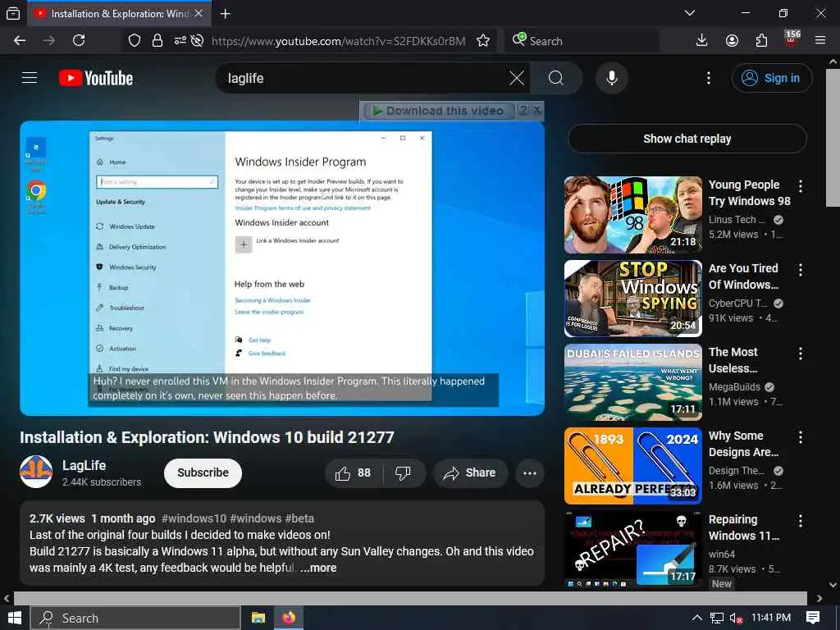Viewport: 840px width, 630px height.
Task: Open the site permissions icon in the address bar
Action: (x=180, y=41)
